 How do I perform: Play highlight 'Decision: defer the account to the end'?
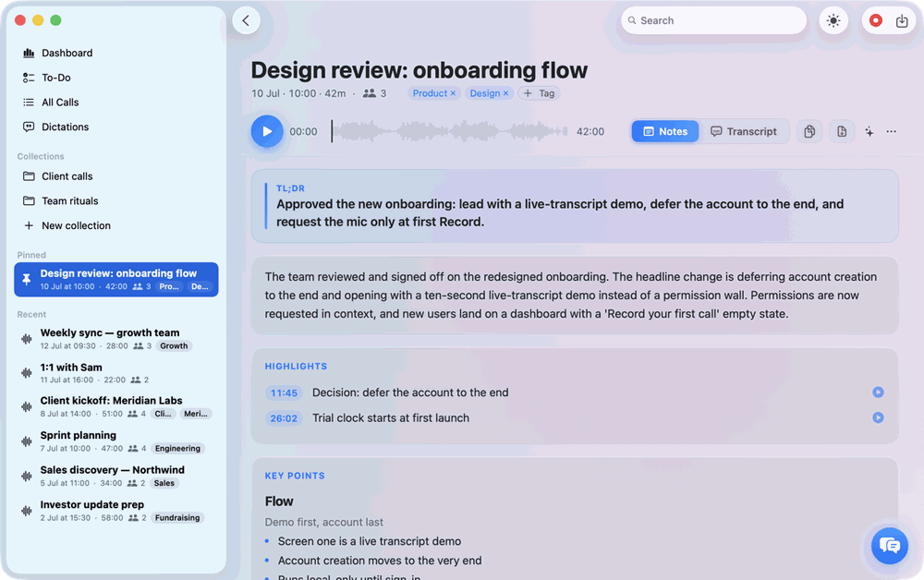878,393
